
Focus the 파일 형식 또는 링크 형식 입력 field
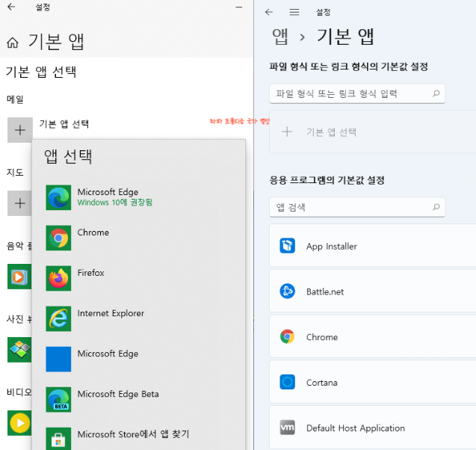(357, 93)
